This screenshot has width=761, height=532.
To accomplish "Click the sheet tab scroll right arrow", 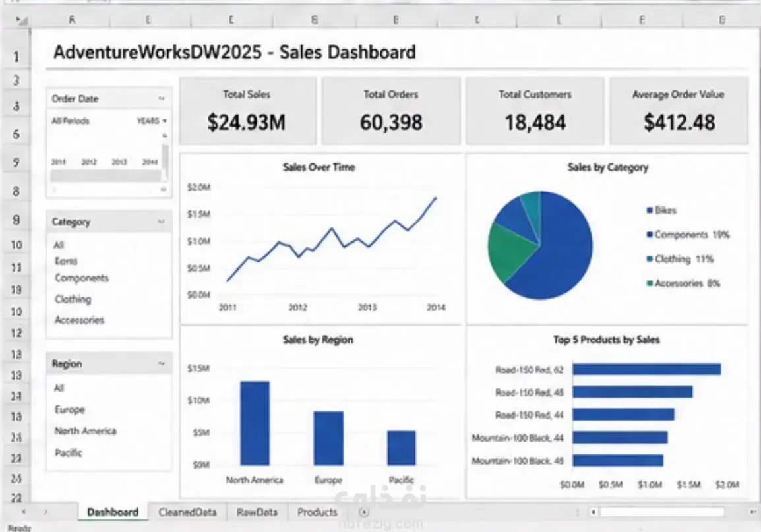I will (x=46, y=512).
